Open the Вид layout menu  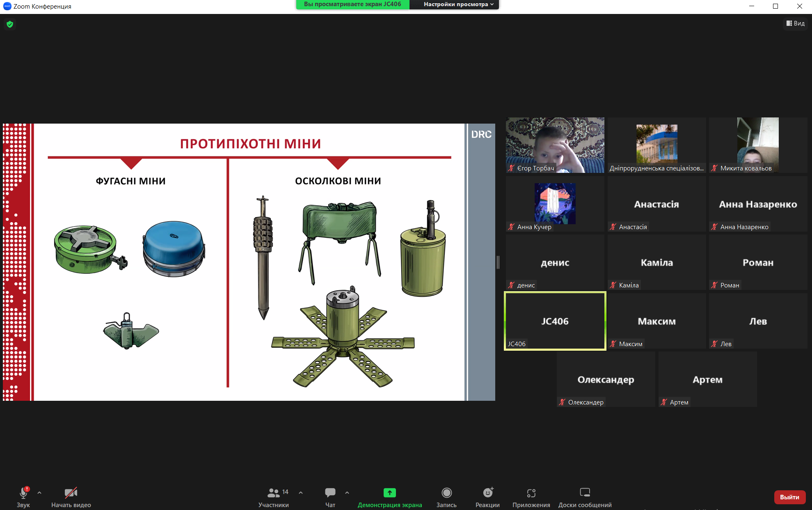point(795,23)
